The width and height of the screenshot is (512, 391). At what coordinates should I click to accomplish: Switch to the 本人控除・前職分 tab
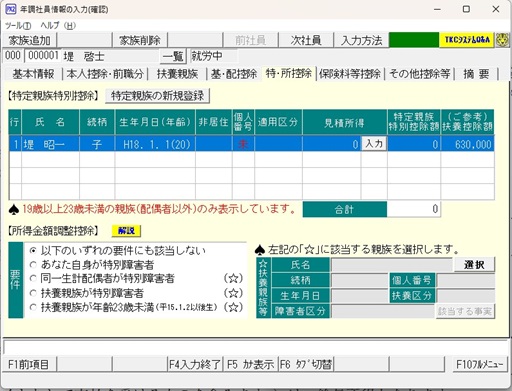(105, 74)
